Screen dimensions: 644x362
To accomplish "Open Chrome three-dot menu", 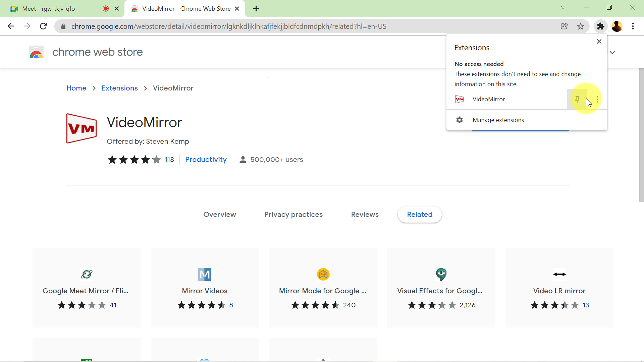I will click(x=633, y=26).
